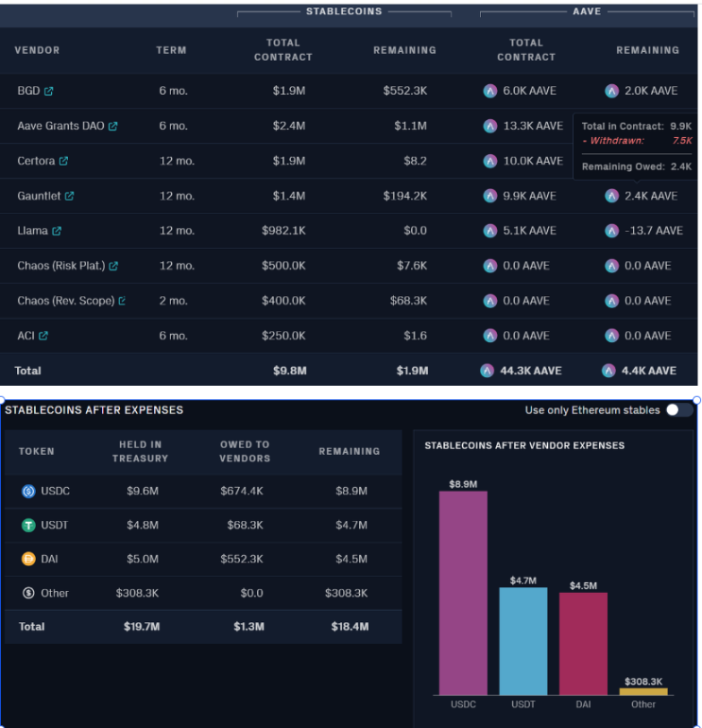Open the external link icon next to BGD
Screen dimensions: 702x728
tap(49, 92)
